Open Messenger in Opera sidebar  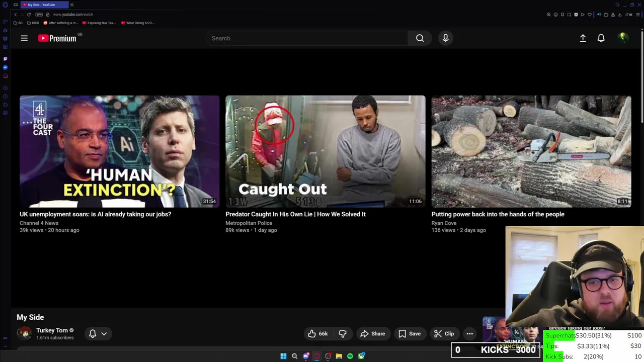click(x=6, y=67)
